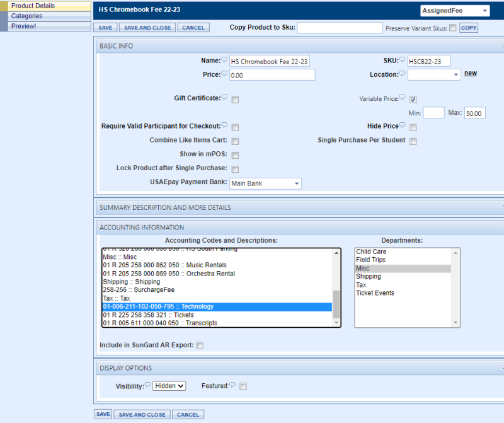
Task: Click Save and Close below Display Options
Action: [142, 415]
